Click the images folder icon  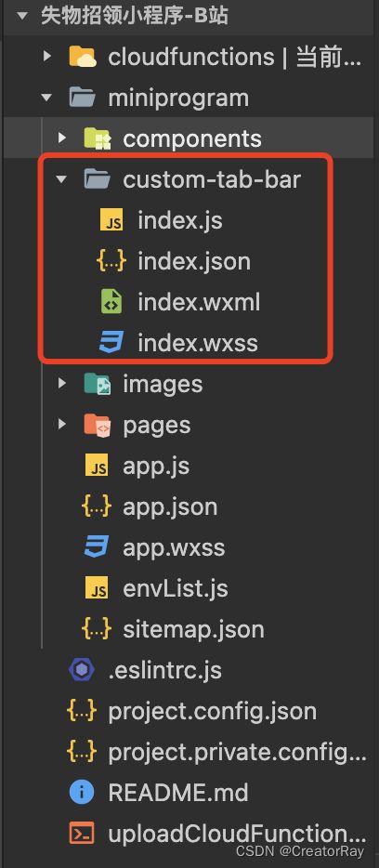tap(98, 384)
